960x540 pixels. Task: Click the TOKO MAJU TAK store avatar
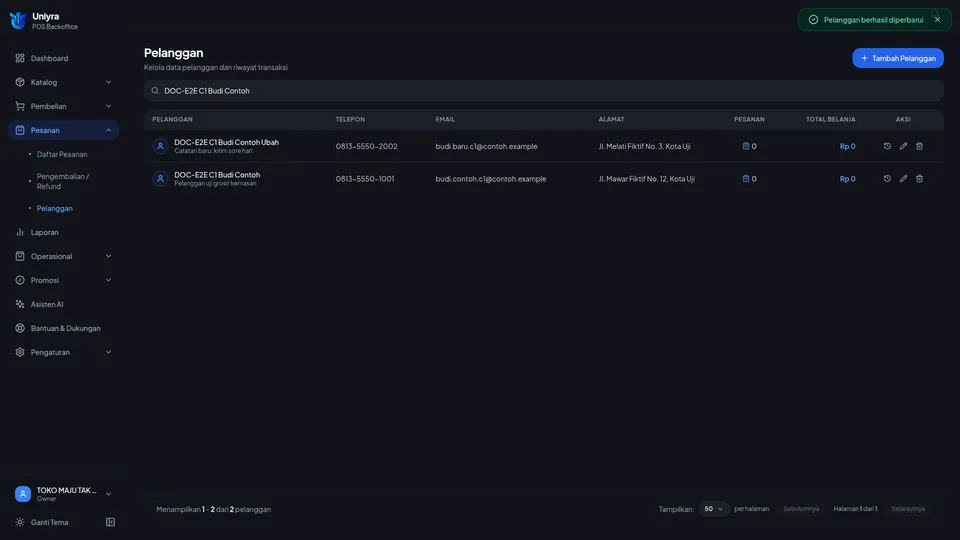click(x=23, y=494)
